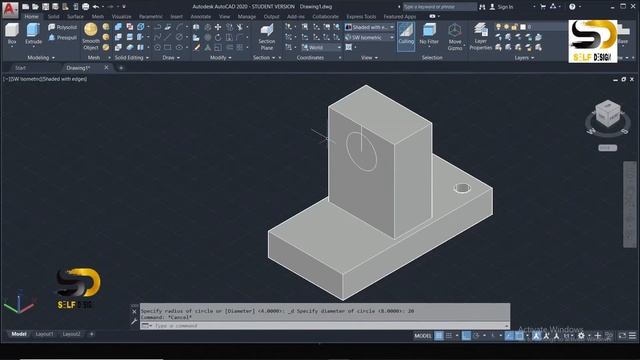Click the New drawing icon

25,7
